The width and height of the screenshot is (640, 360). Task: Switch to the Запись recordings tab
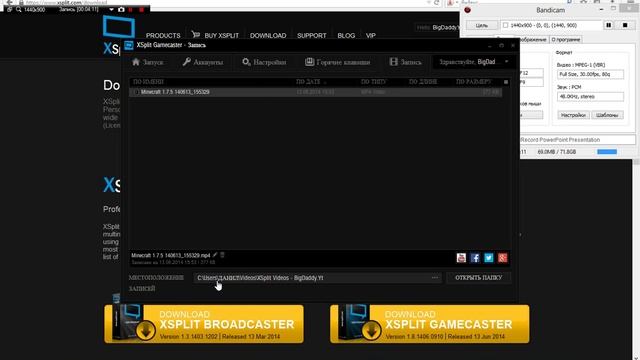pos(405,62)
